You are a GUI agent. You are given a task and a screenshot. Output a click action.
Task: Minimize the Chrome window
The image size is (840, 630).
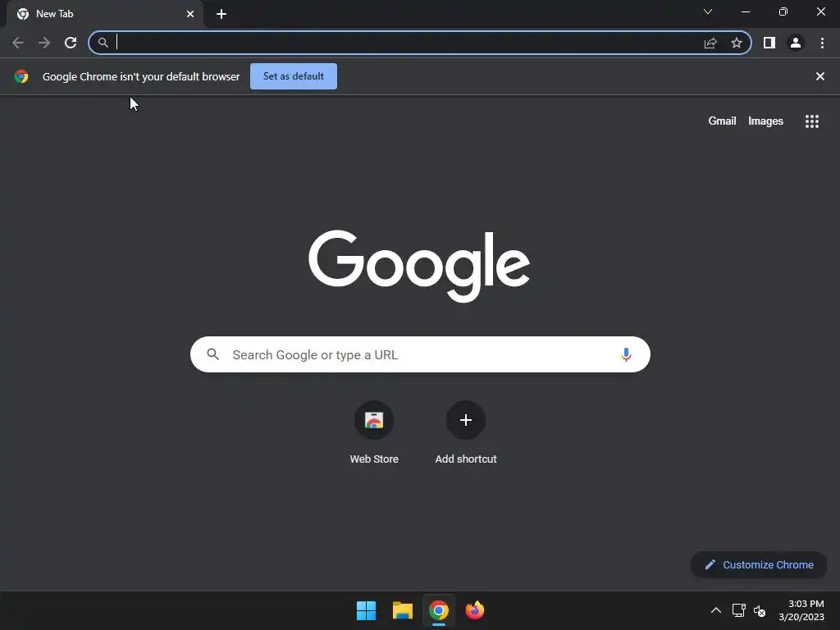pos(745,11)
